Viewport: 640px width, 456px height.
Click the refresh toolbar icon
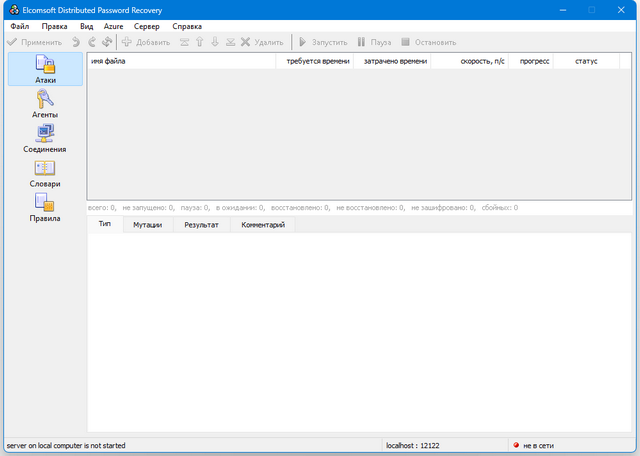pos(107,42)
